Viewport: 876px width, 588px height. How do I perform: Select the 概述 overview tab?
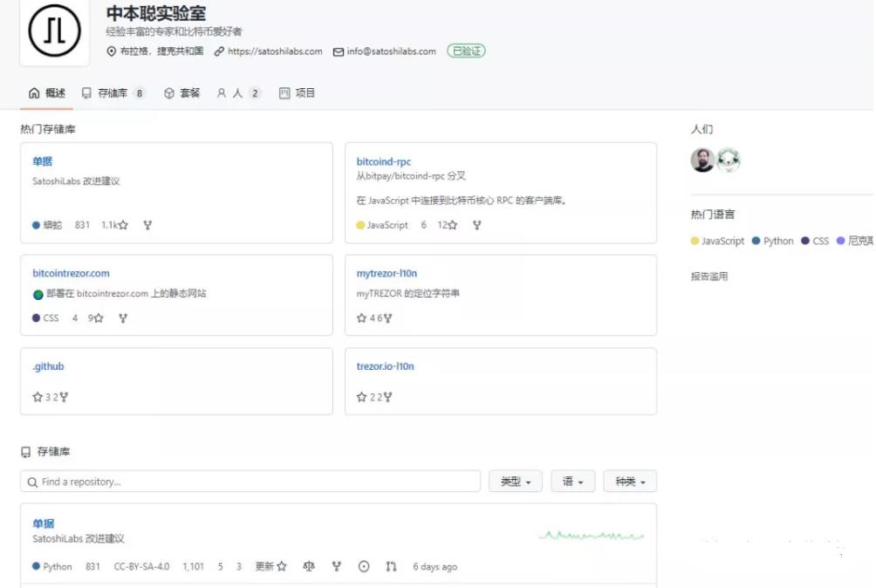(47, 93)
